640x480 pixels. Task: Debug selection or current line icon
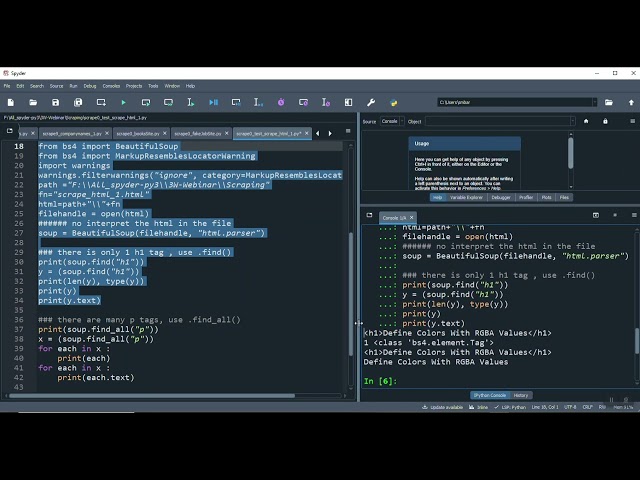[x=258, y=102]
